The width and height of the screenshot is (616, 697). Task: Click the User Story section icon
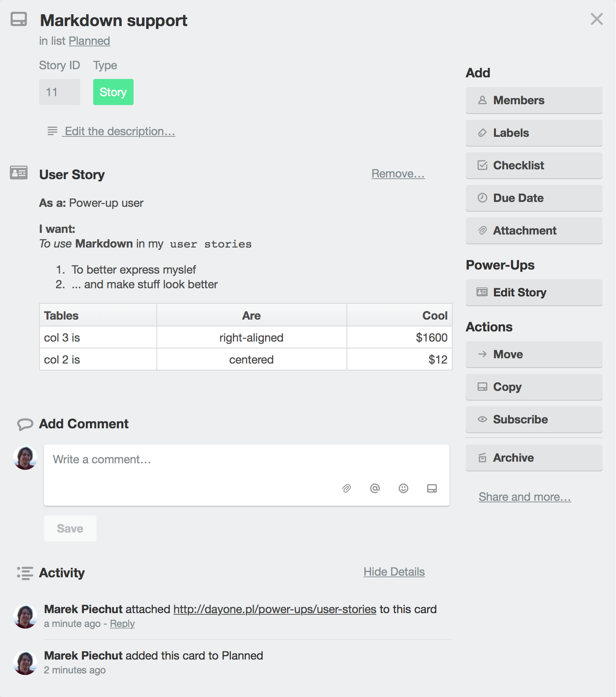click(19, 173)
